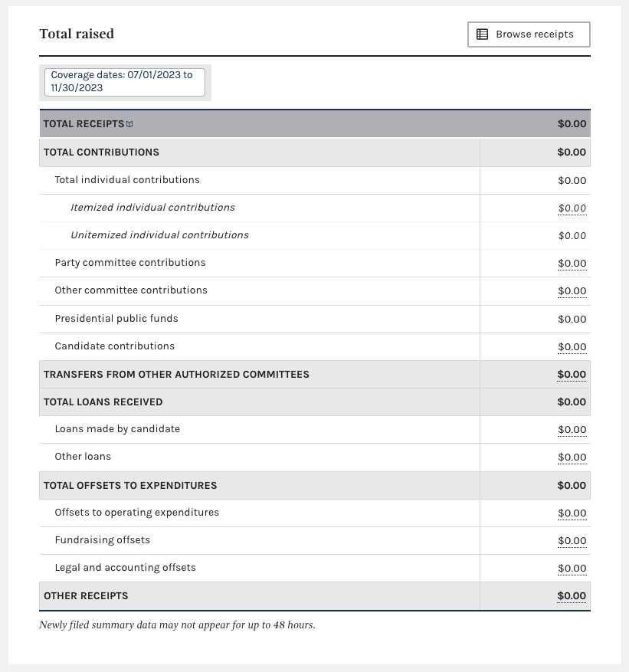The width and height of the screenshot is (629, 672).
Task: Select the Legal and accounting offsets label
Action: (126, 568)
